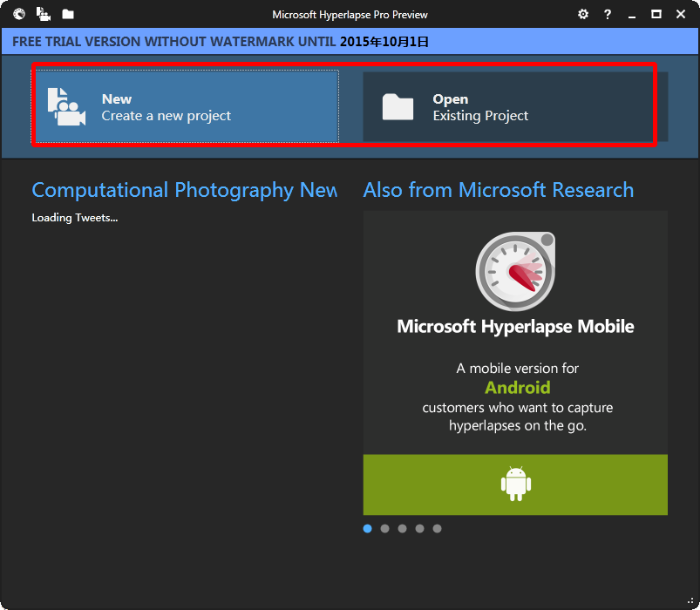
Task: Select the first carousel page dot
Action: click(368, 528)
